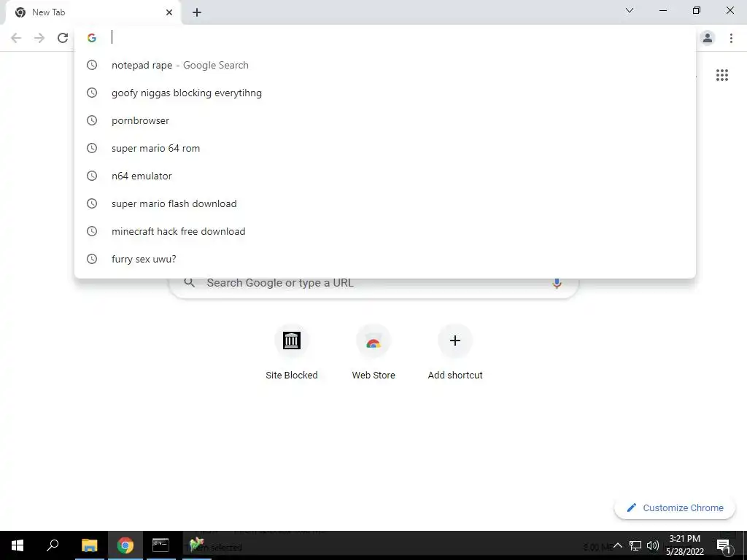Start voice search with microphone icon

click(x=557, y=284)
